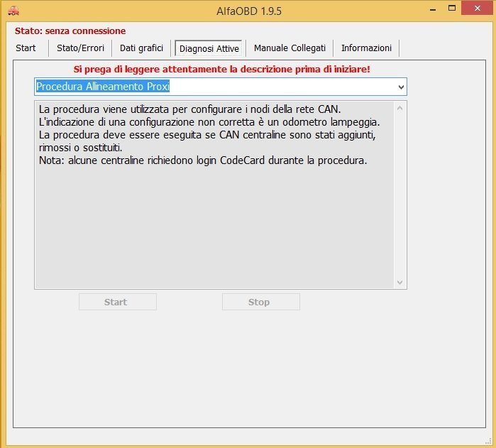This screenshot has width=496, height=448.
Task: Switch to the Start tab
Action: 26,48
